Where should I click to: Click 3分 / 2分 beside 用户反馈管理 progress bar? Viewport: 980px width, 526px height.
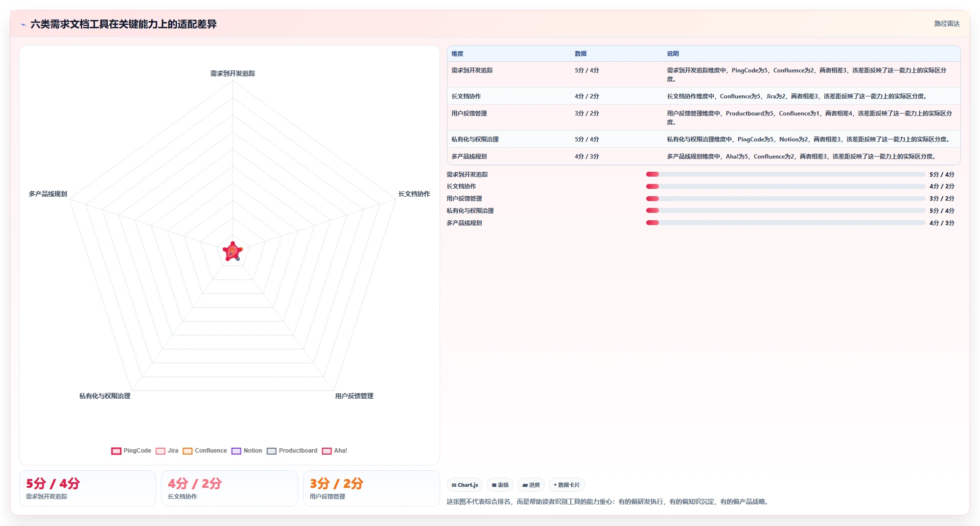942,199
